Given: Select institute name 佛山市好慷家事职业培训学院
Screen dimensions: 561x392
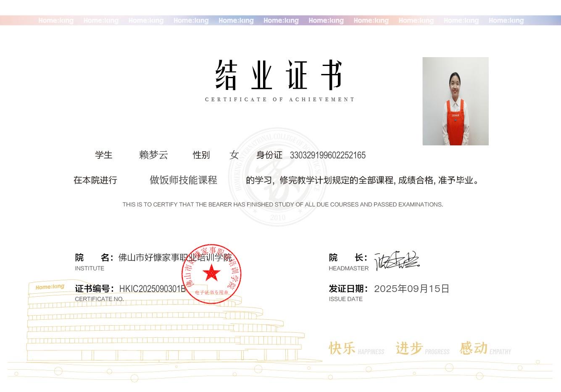Looking at the screenshot, I should pyautogui.click(x=175, y=258).
